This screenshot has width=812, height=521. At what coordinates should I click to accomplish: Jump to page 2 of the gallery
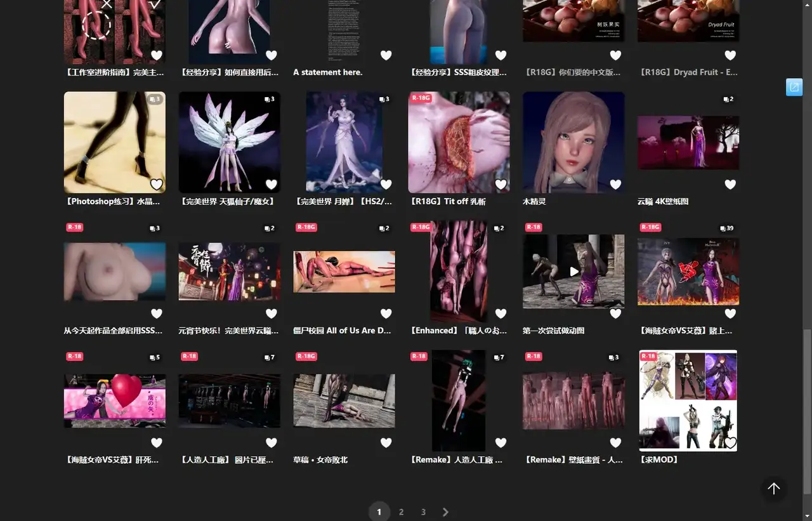[x=401, y=512]
